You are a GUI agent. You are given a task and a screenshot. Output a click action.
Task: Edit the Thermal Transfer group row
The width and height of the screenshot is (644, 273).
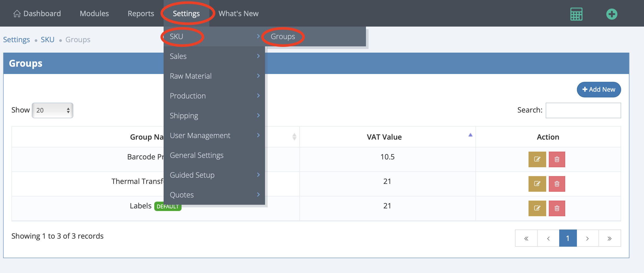point(537,184)
